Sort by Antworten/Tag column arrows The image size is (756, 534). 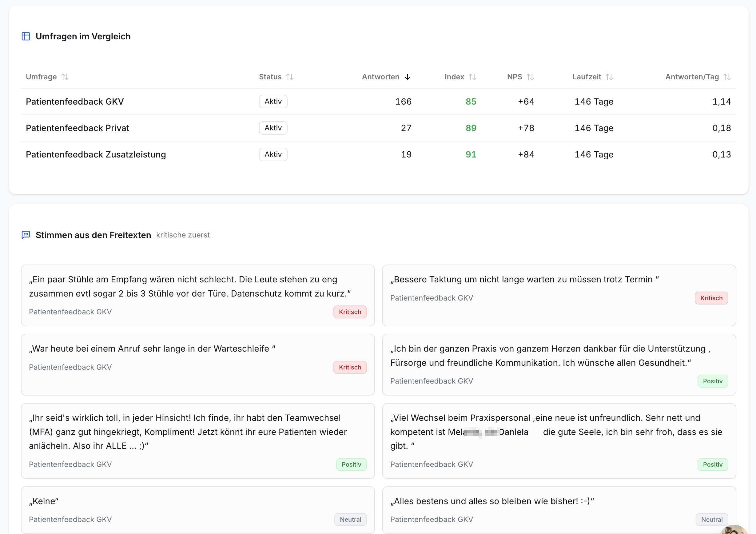coord(727,77)
